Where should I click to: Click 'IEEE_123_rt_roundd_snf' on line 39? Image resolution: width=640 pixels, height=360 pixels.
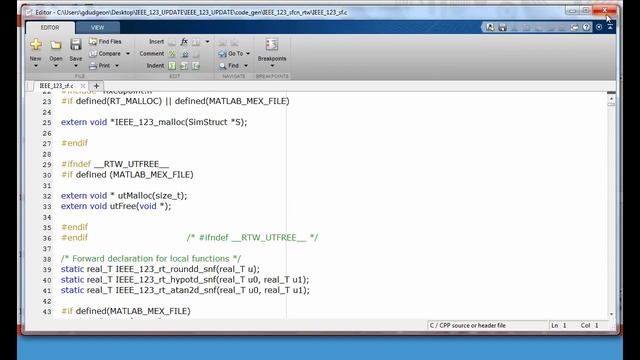pyautogui.click(x=166, y=269)
